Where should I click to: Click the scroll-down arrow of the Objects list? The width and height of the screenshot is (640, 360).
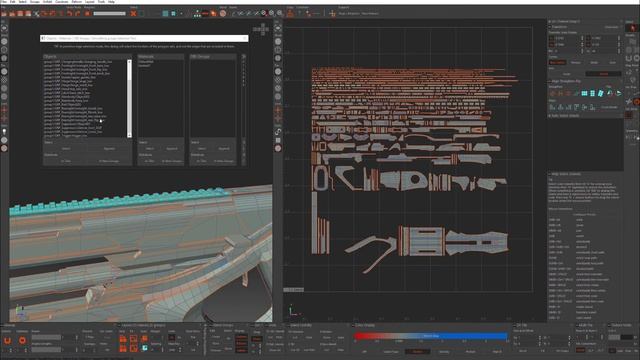tap(129, 135)
